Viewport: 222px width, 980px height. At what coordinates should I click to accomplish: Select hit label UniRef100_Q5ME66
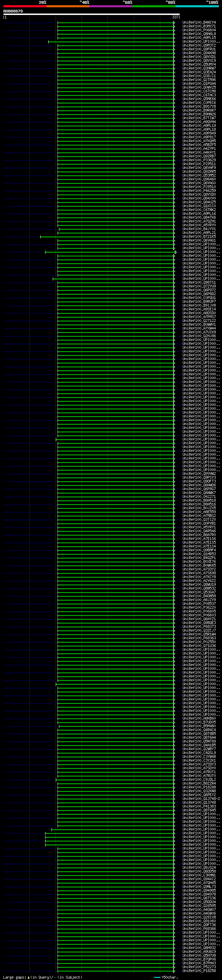click(199, 99)
